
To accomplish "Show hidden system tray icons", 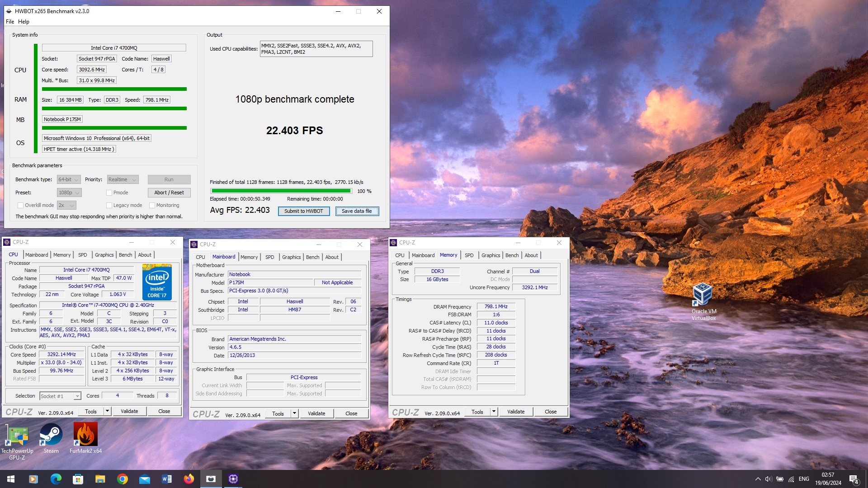I will pos(758,479).
